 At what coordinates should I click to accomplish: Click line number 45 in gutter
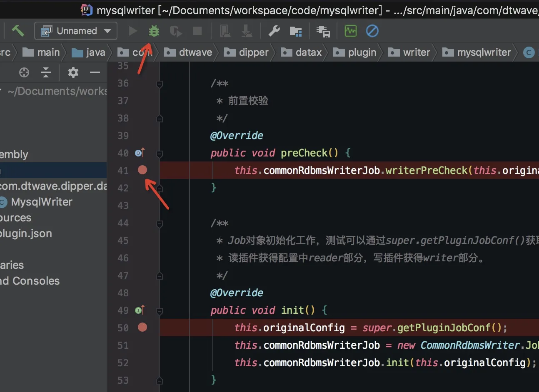tap(123, 241)
